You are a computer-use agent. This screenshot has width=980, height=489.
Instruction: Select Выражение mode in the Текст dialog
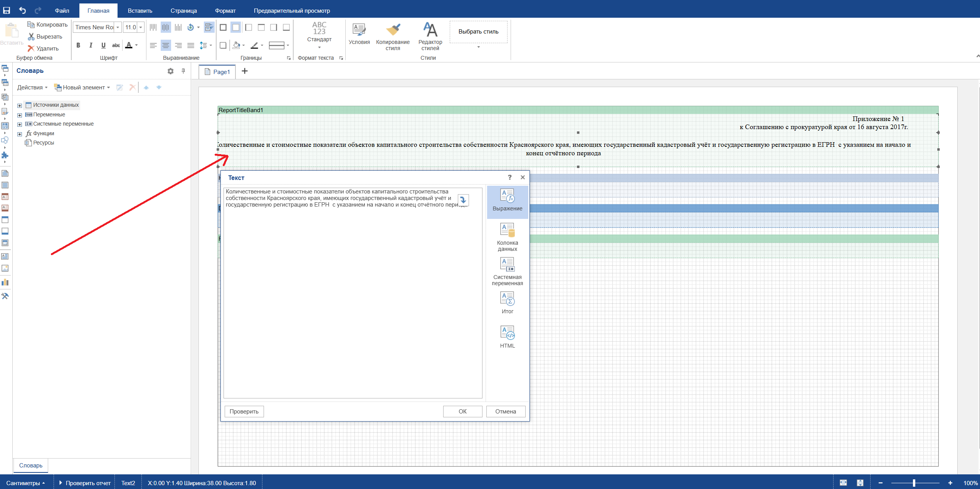click(x=507, y=202)
